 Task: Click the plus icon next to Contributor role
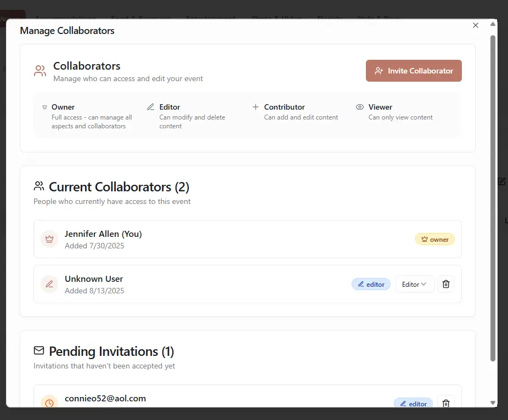(x=255, y=107)
